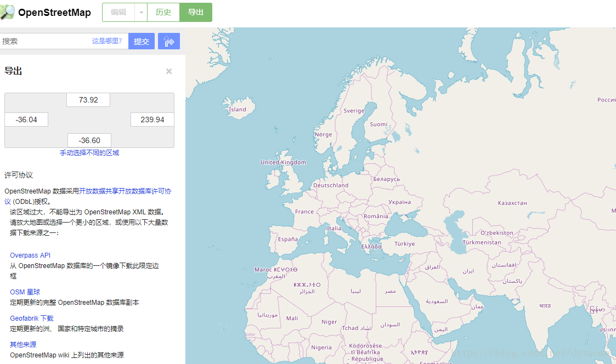Click the Niger label on map
The image size is (616, 364).
click(x=329, y=322)
